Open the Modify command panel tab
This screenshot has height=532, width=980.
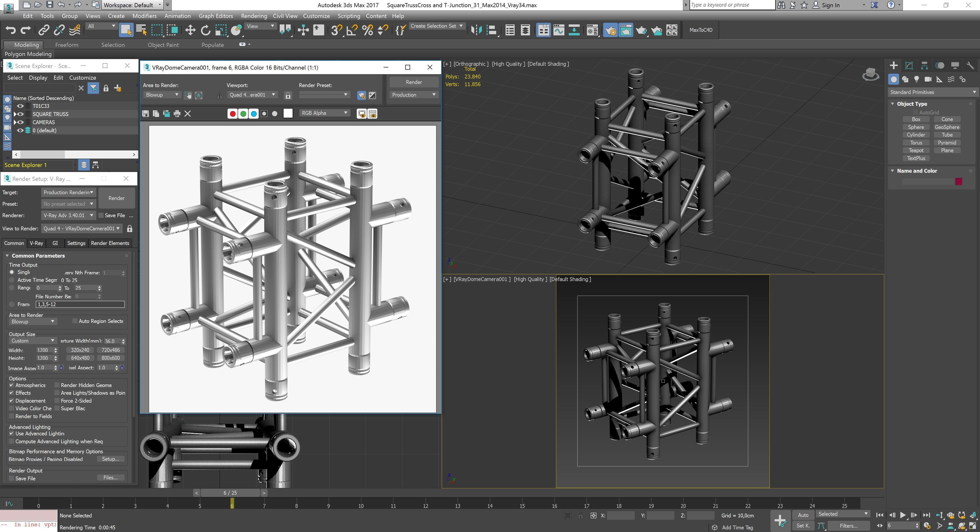[909, 65]
